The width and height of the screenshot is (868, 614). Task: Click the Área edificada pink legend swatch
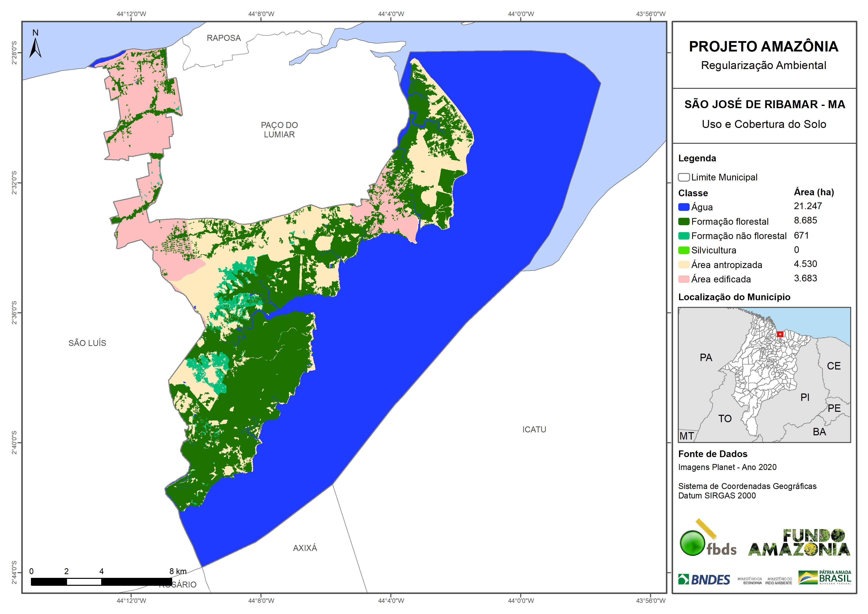pos(683,279)
